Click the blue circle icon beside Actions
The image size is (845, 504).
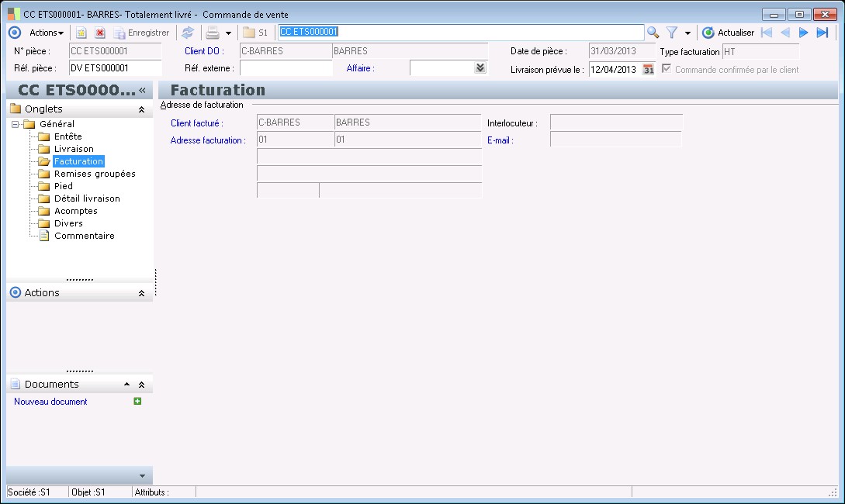tap(15, 33)
